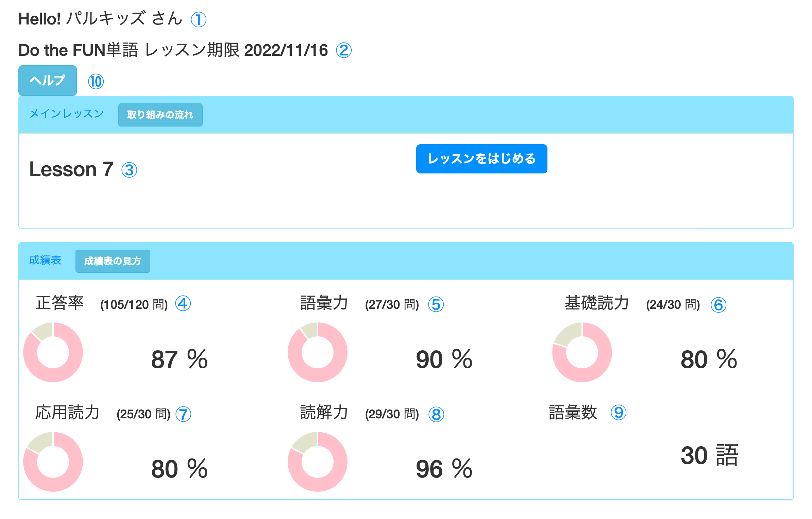Click circled number 7 next to 応用読力
The image size is (812, 519).
183,414
